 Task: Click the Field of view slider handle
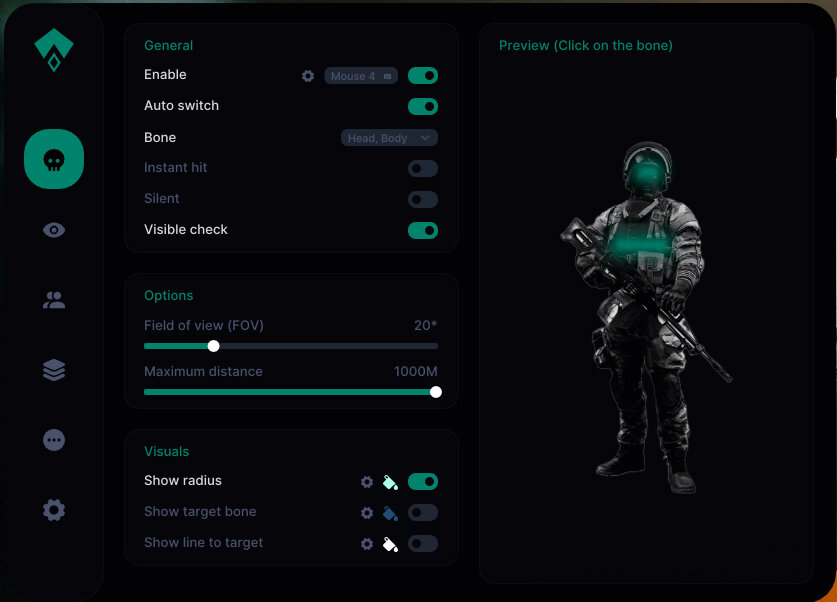213,346
